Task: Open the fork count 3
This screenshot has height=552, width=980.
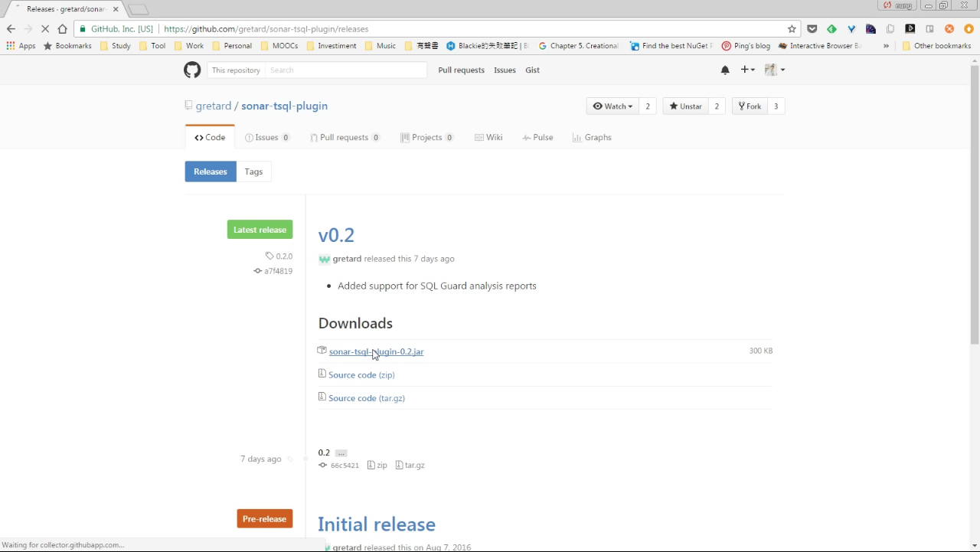Action: 776,106
